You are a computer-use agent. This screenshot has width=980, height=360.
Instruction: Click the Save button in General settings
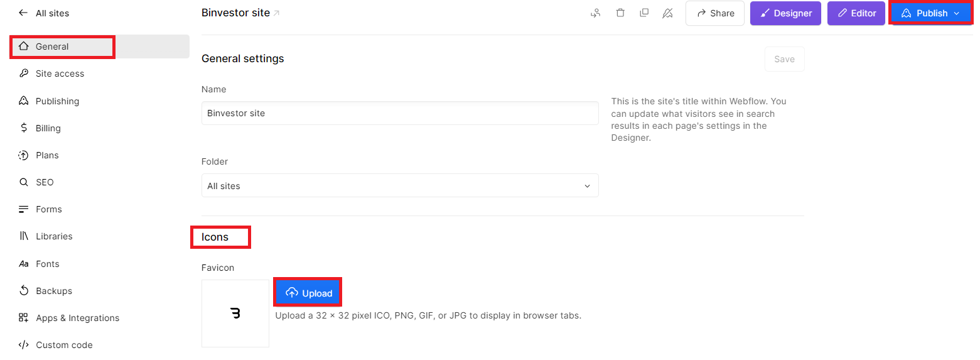tap(784, 59)
